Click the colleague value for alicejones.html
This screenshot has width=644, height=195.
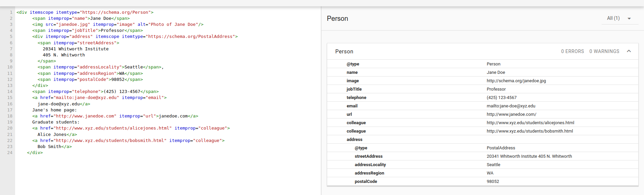click(530, 123)
